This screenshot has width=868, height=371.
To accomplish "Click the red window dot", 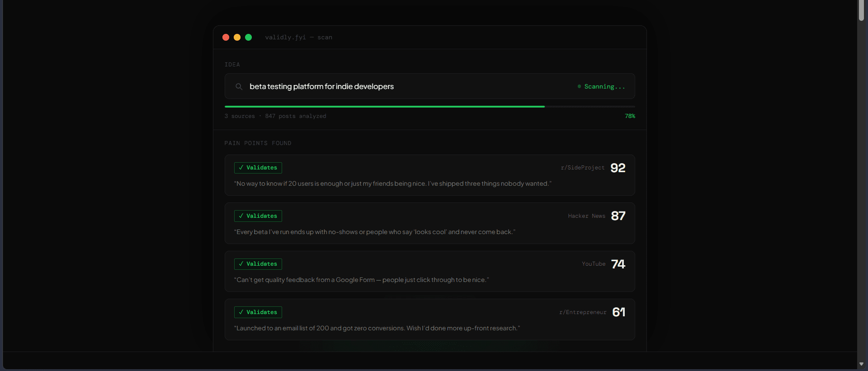I will (x=226, y=38).
